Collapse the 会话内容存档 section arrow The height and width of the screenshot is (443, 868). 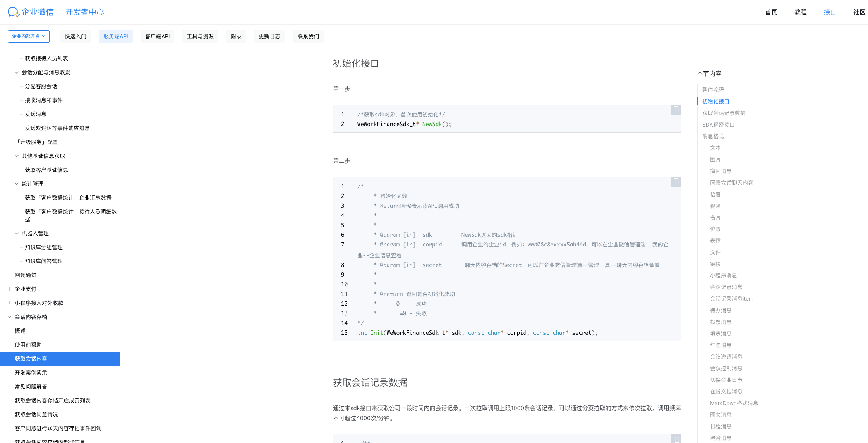[x=10, y=317]
